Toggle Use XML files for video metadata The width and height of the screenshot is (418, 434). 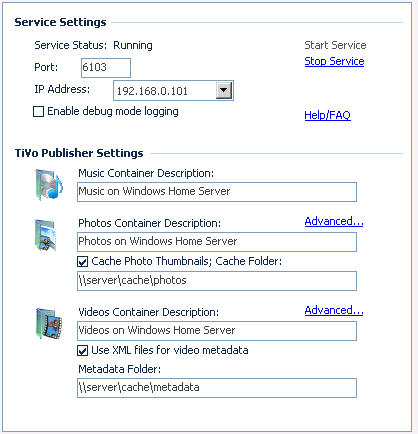coord(82,350)
